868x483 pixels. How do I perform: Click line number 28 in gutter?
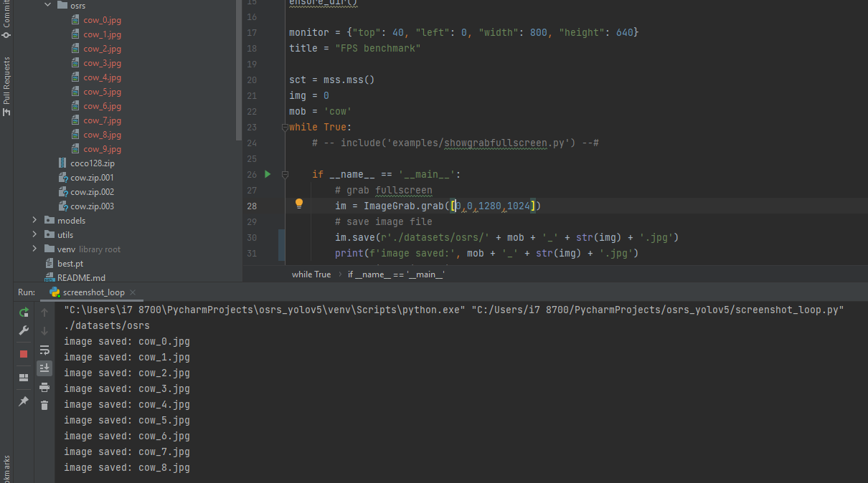coord(251,206)
